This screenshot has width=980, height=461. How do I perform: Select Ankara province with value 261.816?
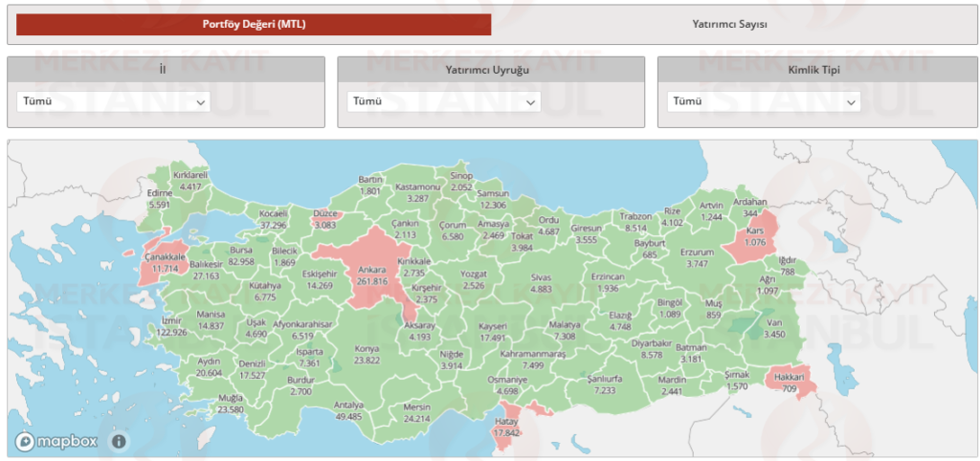372,275
